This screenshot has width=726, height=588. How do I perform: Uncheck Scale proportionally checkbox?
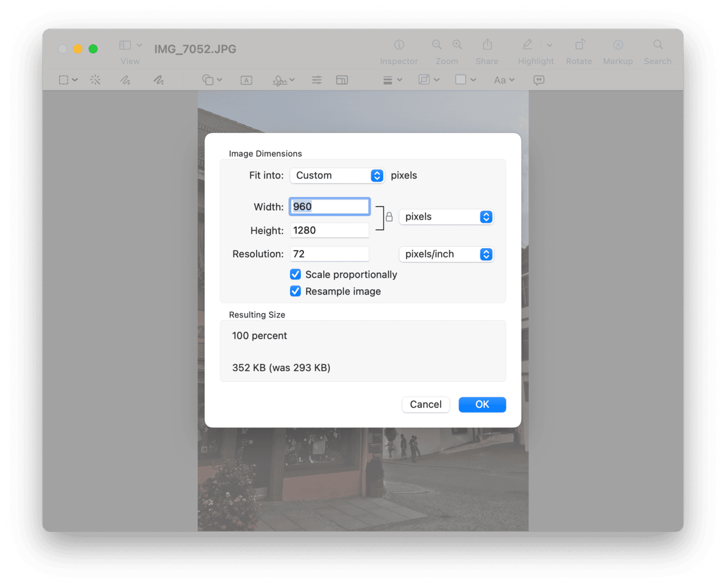click(x=296, y=275)
